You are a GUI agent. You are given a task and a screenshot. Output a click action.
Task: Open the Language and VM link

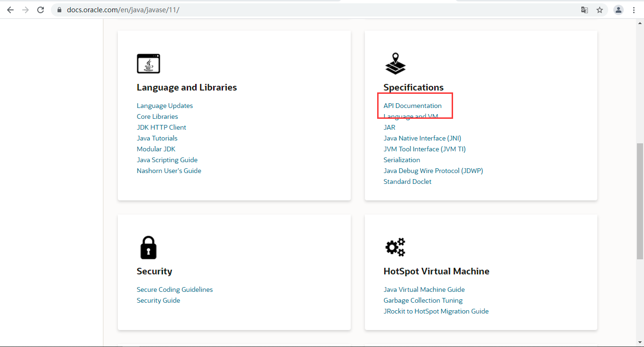pyautogui.click(x=411, y=116)
